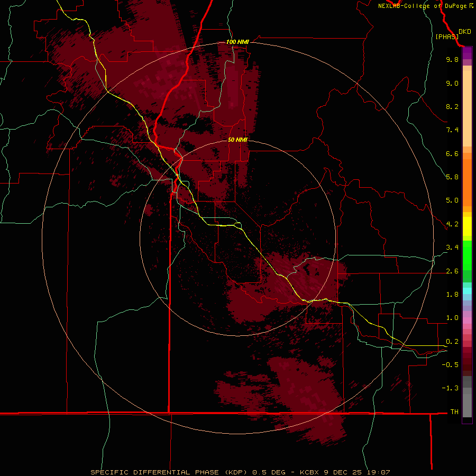This screenshot has height=476, width=476.
Task: Pick the bright green segment of the color bar
Action: point(467,254)
